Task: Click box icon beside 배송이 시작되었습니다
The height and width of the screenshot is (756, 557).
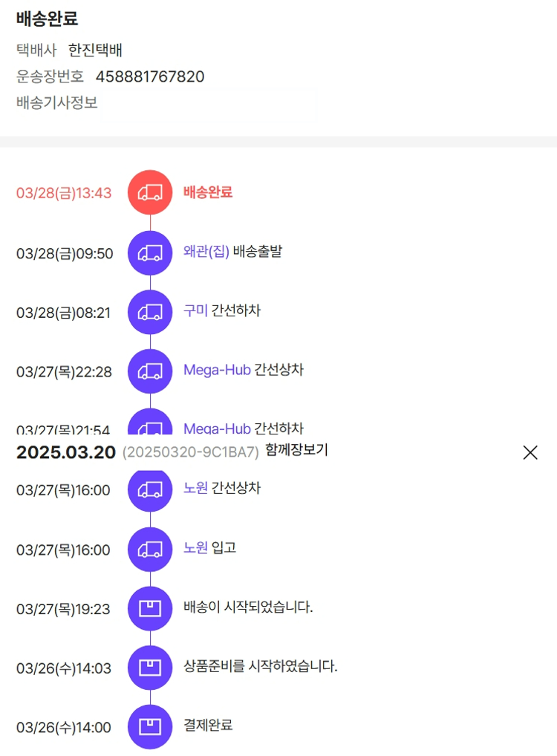Action: click(x=150, y=609)
